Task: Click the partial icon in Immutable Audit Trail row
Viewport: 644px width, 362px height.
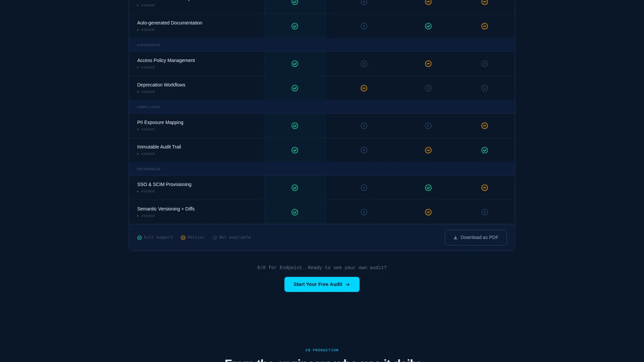Action: pyautogui.click(x=428, y=150)
